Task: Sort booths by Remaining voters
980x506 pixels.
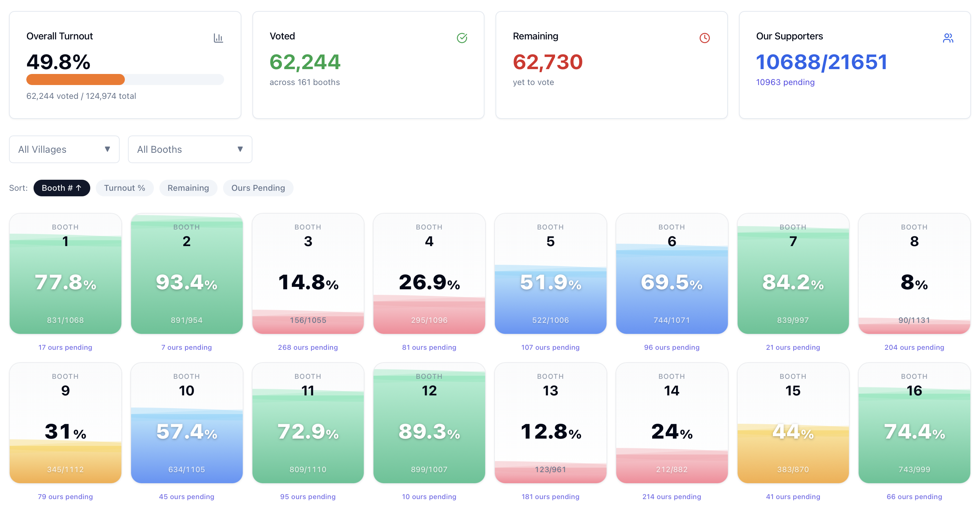Action: click(x=188, y=188)
